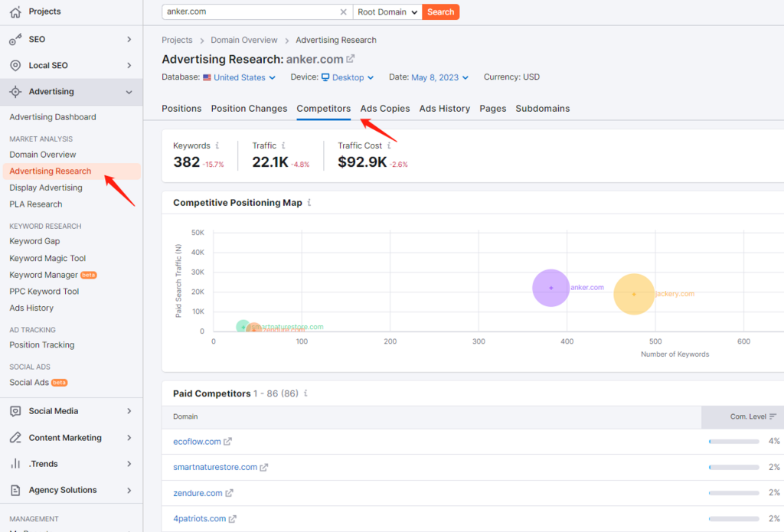This screenshot has height=532, width=784.
Task: Click the yellow jackery.com bubble
Action: tap(634, 294)
